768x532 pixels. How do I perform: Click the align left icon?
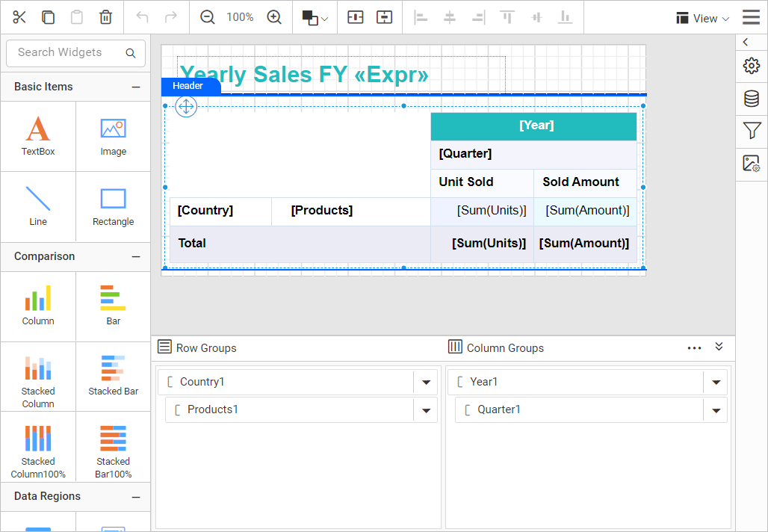421,18
